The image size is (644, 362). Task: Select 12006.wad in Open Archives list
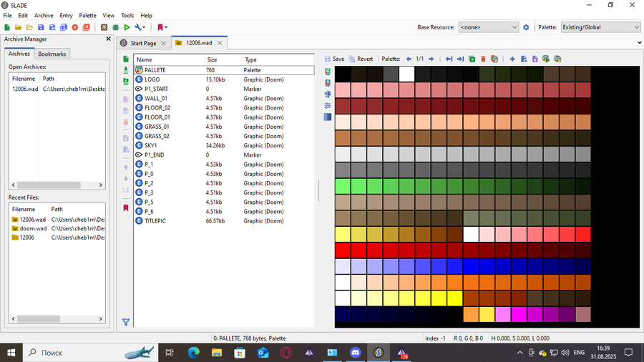pyautogui.click(x=57, y=89)
